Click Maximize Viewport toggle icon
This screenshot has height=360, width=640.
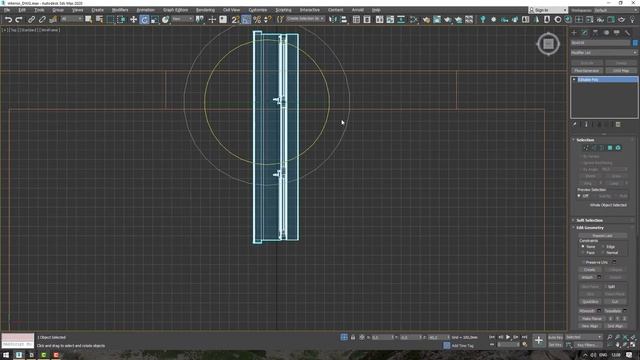pos(633,345)
